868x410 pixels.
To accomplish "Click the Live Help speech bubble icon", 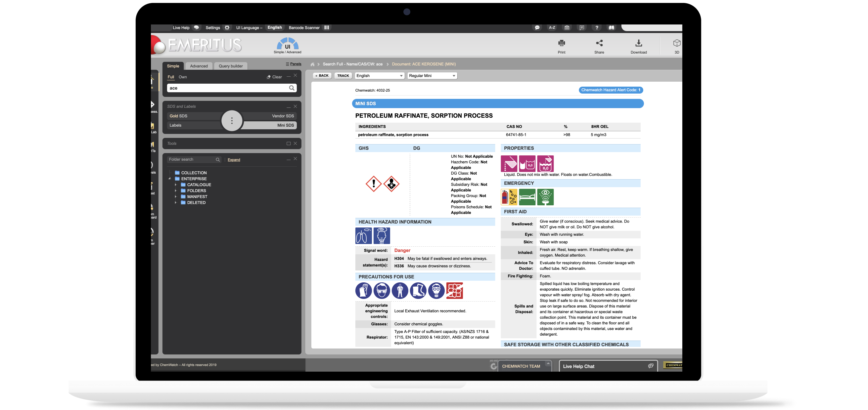I will (197, 27).
